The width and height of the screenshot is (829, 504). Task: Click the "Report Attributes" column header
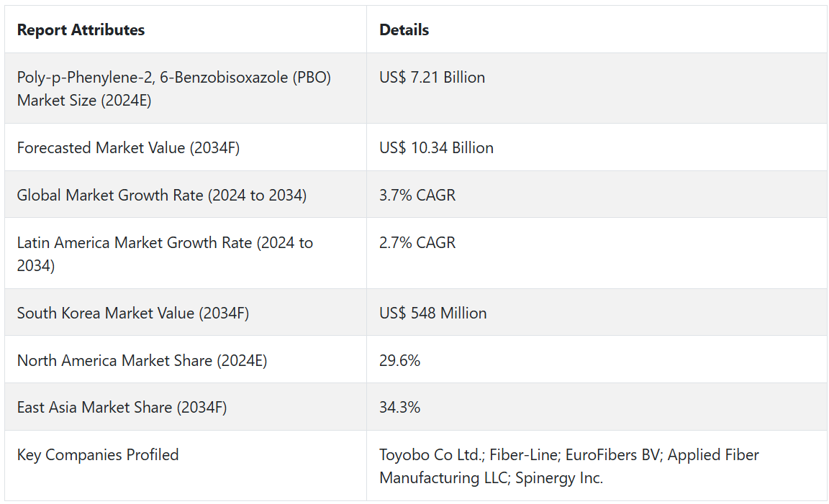tap(81, 30)
